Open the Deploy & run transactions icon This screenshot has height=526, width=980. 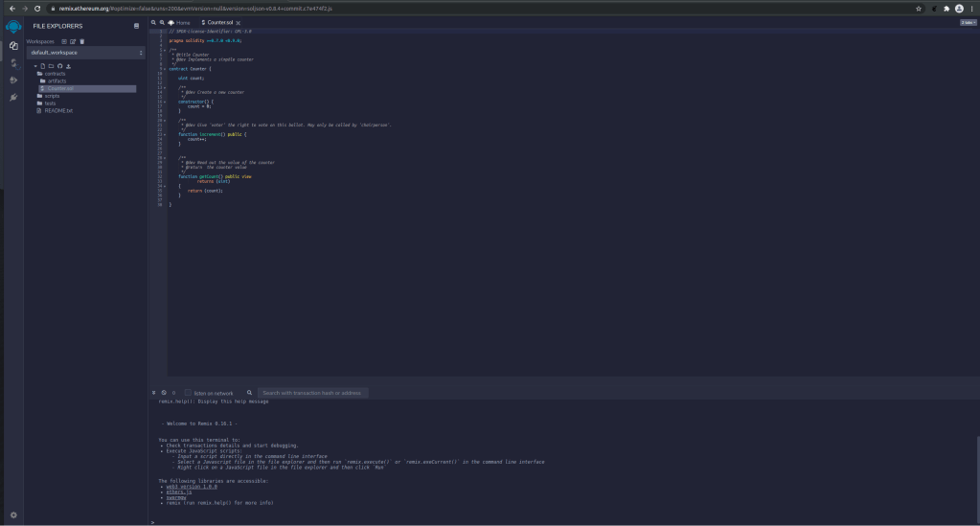(x=13, y=80)
